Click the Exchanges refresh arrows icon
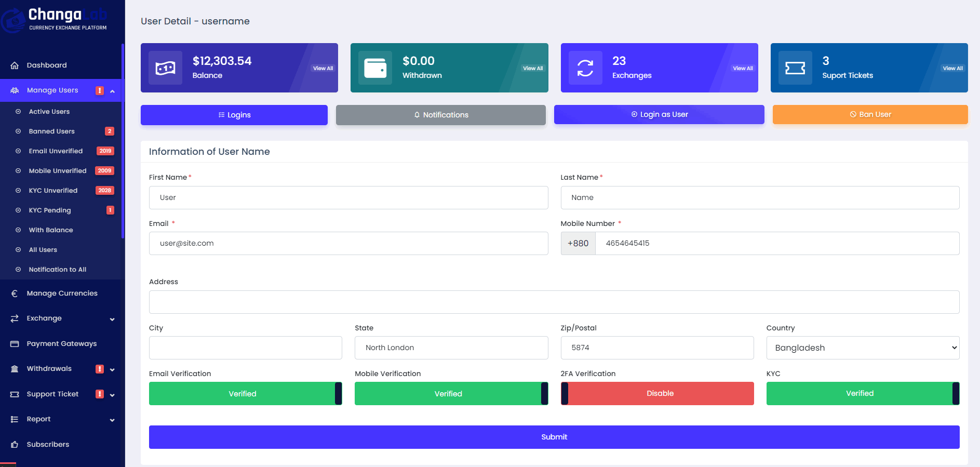 pyautogui.click(x=585, y=68)
